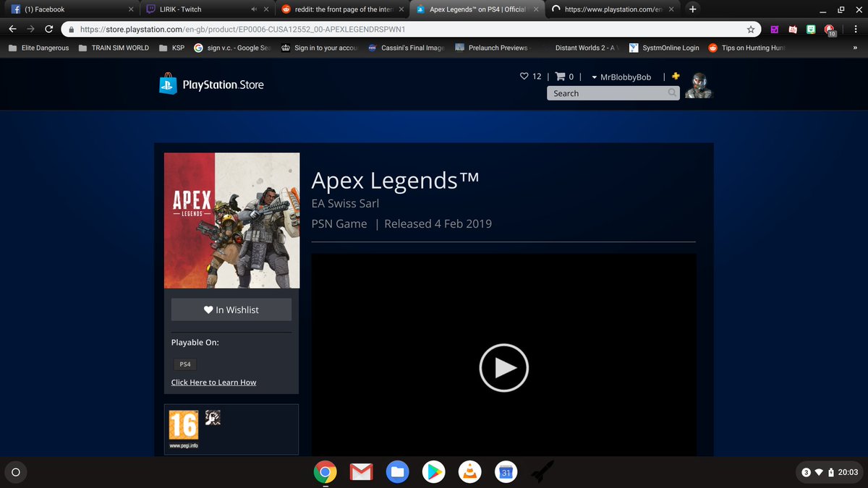
Task: Open Tips on Hunting bookmark
Action: point(748,48)
